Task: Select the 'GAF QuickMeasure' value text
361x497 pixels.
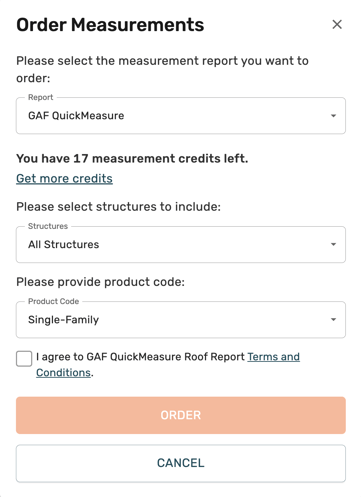Action: coord(76,116)
